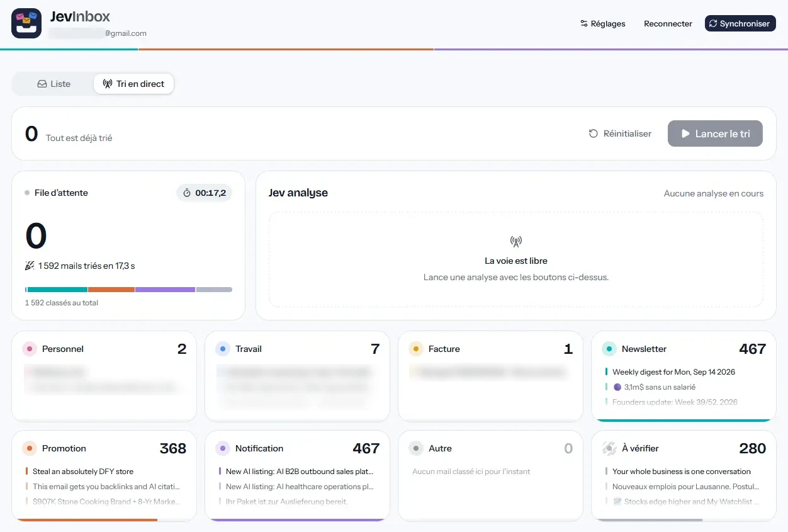Click the reset arrow icon beside Réinitialiser
The height and width of the screenshot is (532, 788).
593,133
